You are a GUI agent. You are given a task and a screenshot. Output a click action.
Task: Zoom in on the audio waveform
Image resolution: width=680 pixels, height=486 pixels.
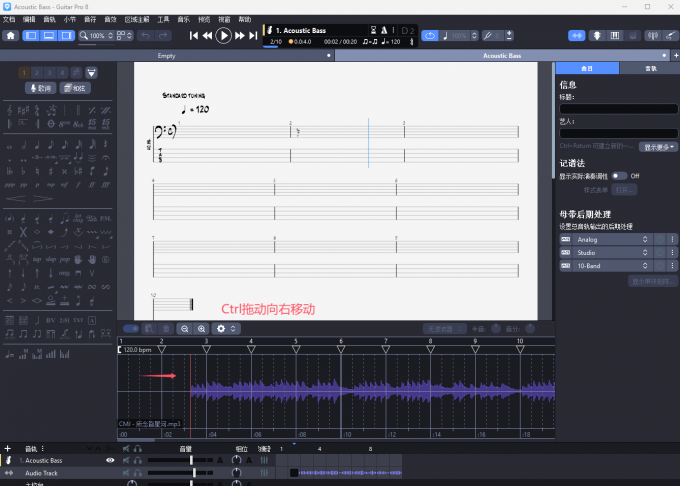(x=202, y=328)
